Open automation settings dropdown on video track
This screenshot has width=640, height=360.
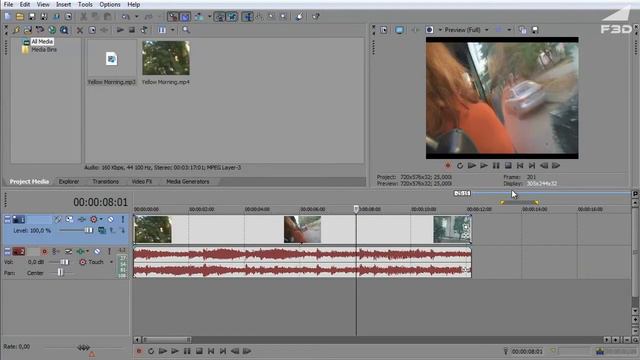click(101, 220)
